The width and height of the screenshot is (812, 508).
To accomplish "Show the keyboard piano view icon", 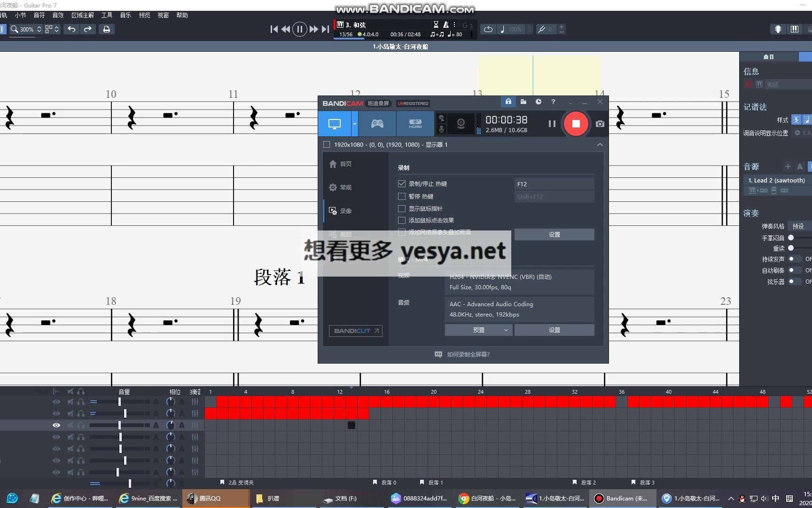I will coord(795,29).
